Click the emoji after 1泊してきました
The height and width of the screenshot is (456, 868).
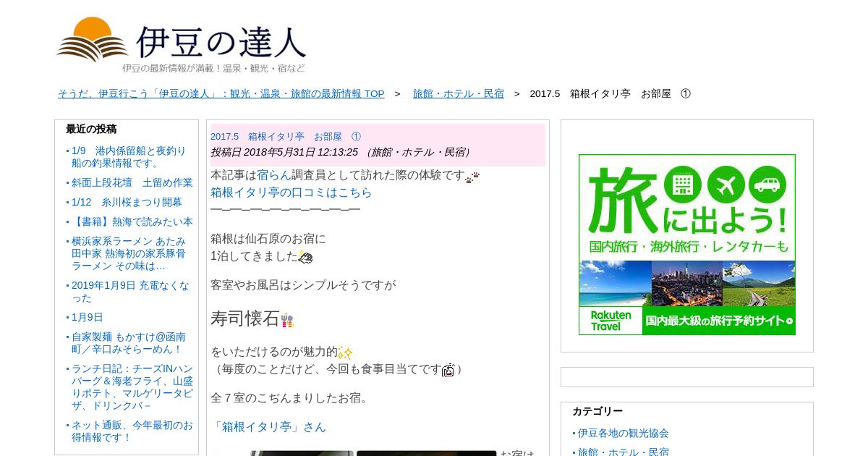[x=305, y=256]
